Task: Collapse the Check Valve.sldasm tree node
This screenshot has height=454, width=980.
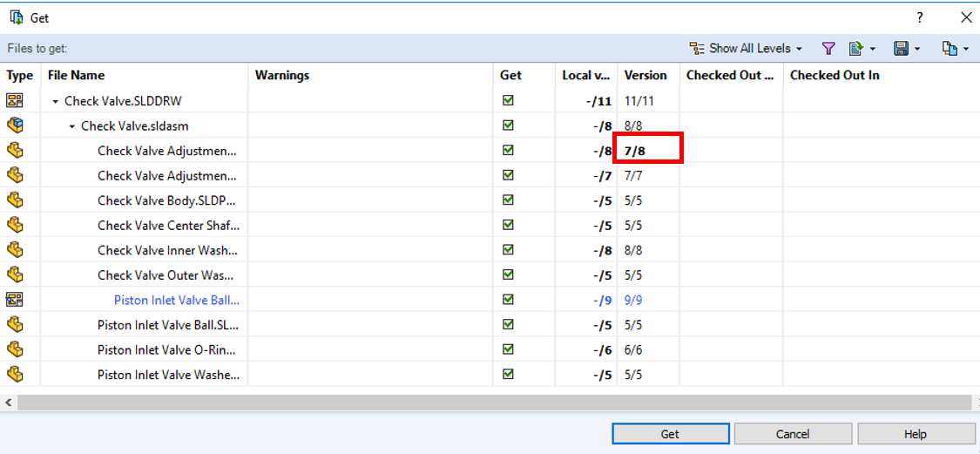Action: point(72,126)
